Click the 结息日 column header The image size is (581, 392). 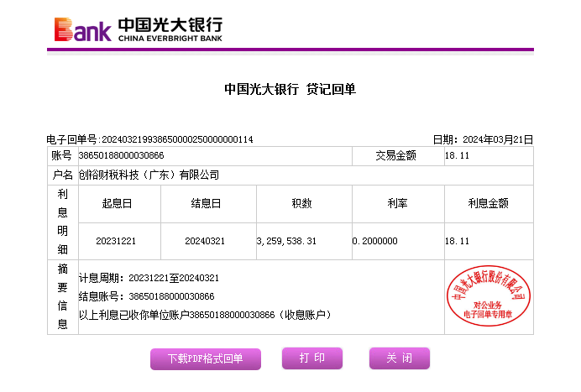coord(206,203)
